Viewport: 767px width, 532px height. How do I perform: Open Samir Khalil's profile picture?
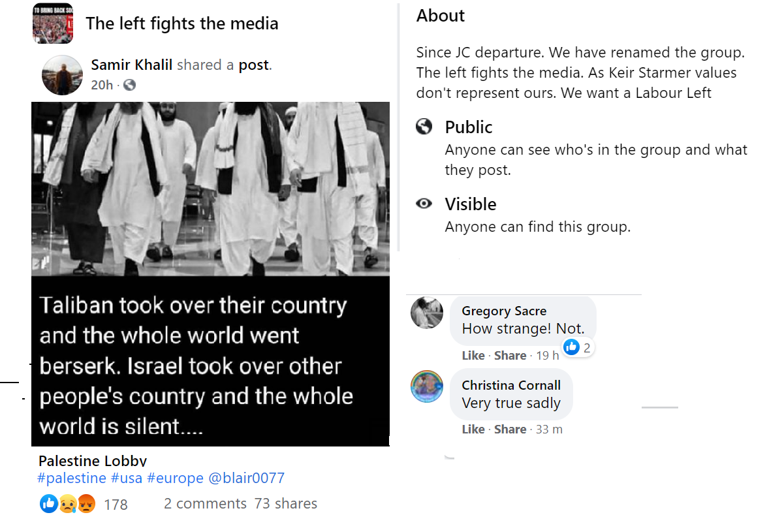pyautogui.click(x=62, y=75)
